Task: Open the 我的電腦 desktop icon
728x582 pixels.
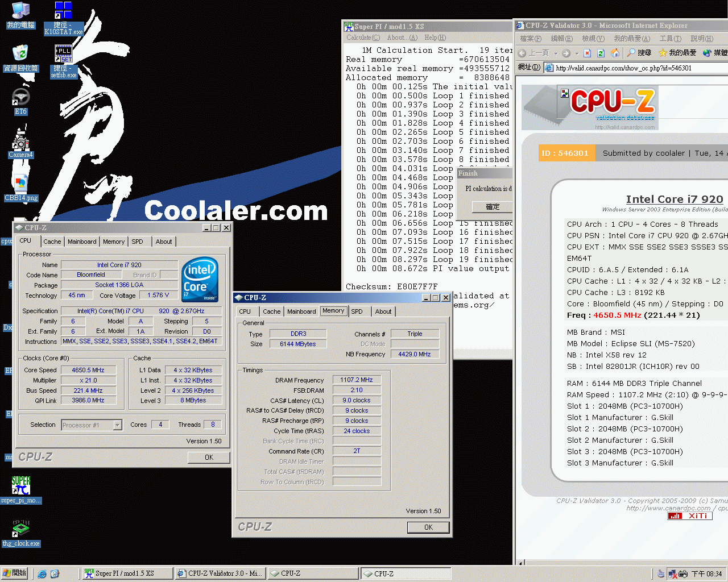Action: coord(21,15)
